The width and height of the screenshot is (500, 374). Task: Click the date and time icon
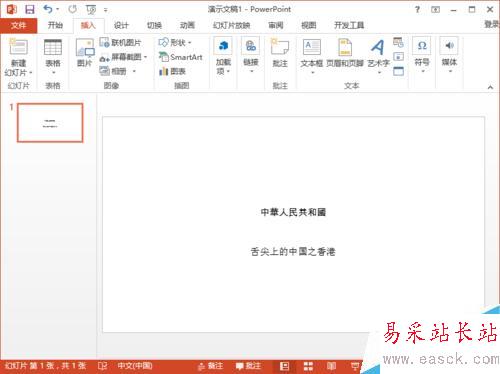click(398, 42)
